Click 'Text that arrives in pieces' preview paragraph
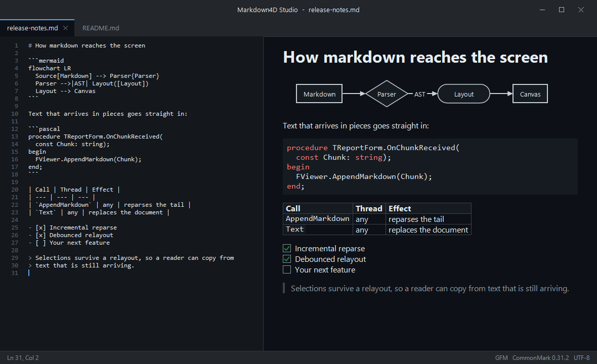Image resolution: width=597 pixels, height=364 pixels. point(356,126)
